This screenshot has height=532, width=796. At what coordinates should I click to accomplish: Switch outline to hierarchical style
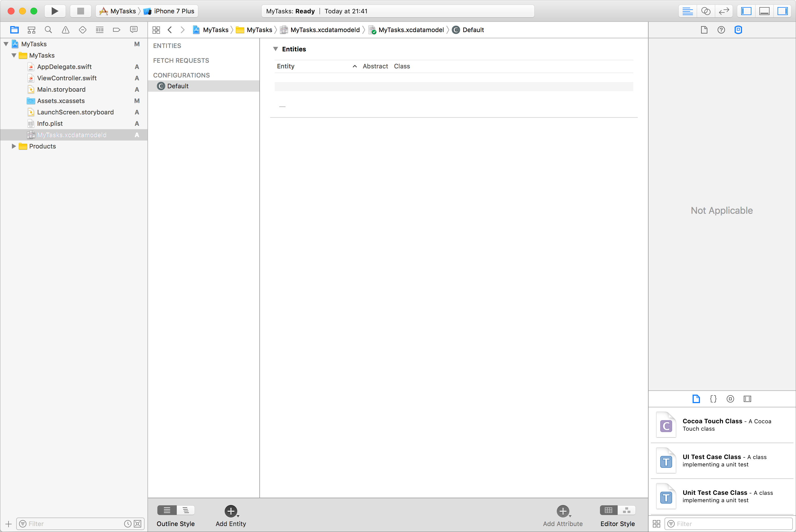tap(186, 510)
